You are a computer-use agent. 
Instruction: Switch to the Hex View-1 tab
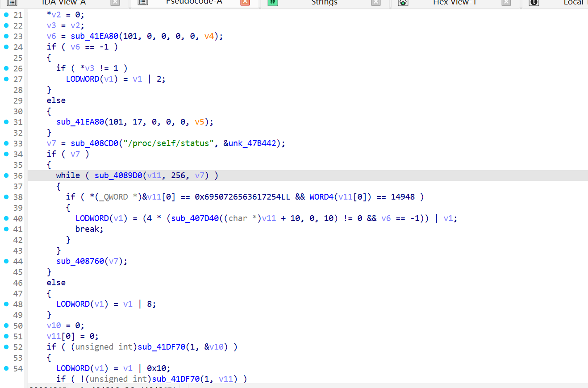tap(455, 2)
